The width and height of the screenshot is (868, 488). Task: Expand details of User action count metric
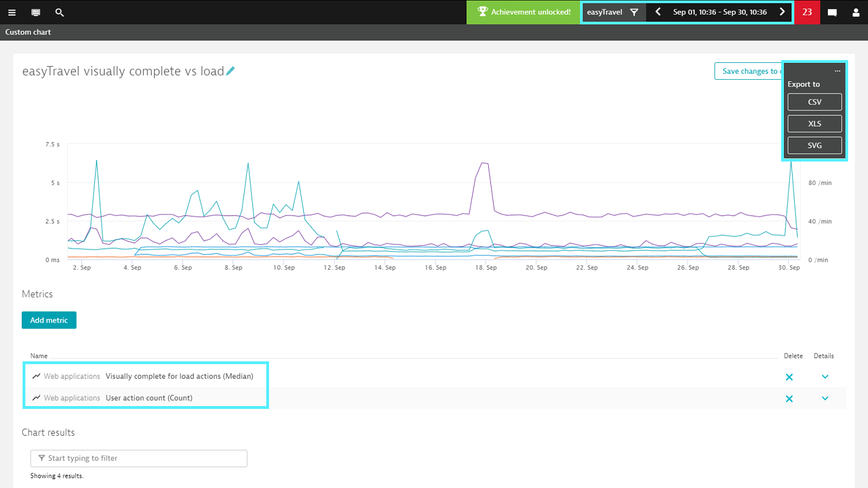pyautogui.click(x=825, y=398)
